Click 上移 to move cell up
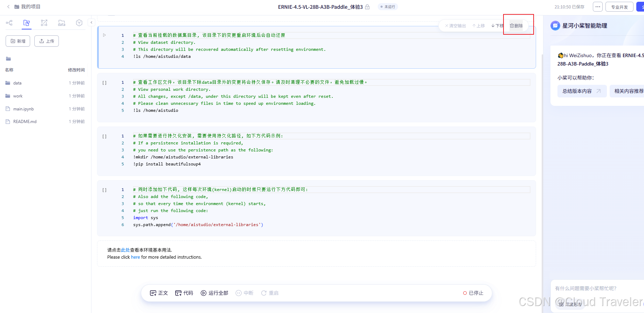Screen dimensions: 644x313 pos(479,26)
